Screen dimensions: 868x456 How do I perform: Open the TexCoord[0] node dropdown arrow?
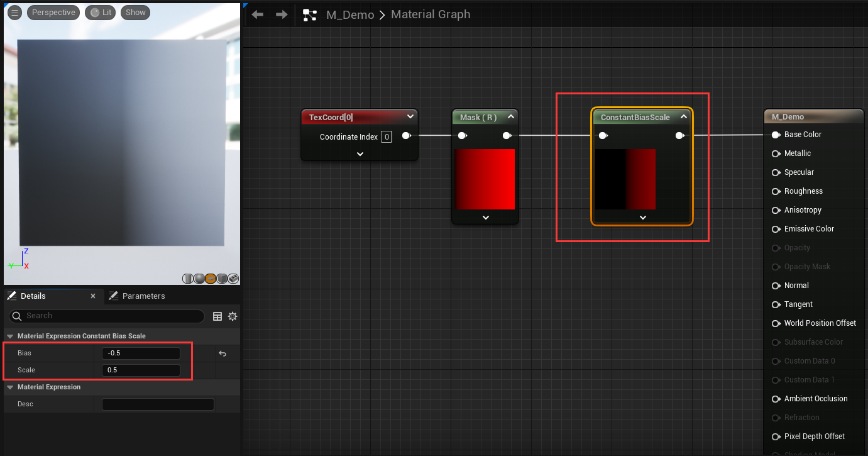410,117
